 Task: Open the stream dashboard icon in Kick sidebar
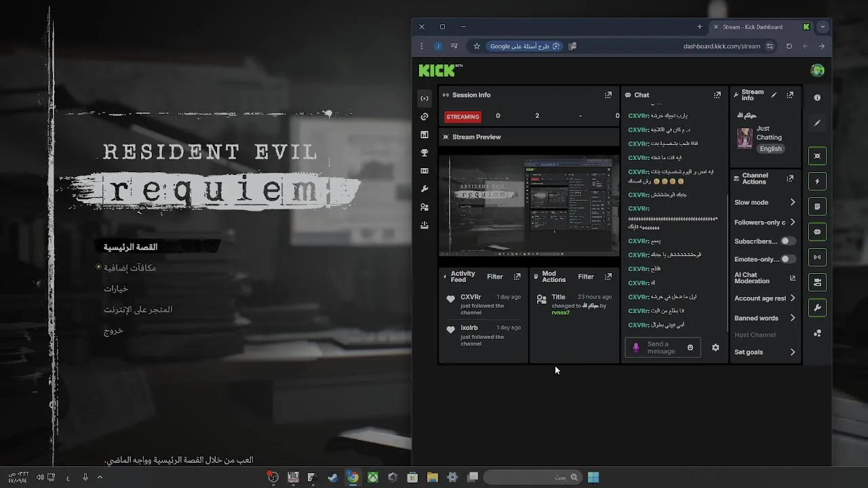coord(425,98)
